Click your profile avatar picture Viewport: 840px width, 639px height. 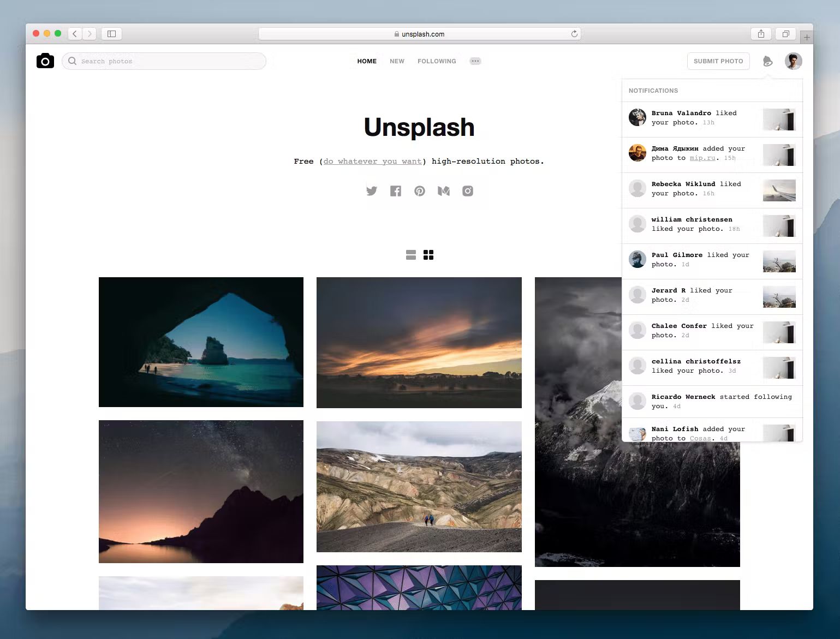tap(793, 61)
